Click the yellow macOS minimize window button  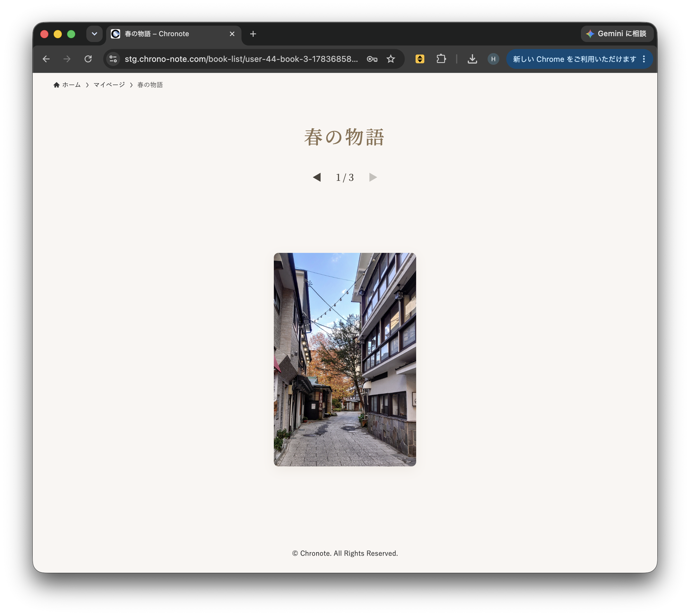pos(57,34)
